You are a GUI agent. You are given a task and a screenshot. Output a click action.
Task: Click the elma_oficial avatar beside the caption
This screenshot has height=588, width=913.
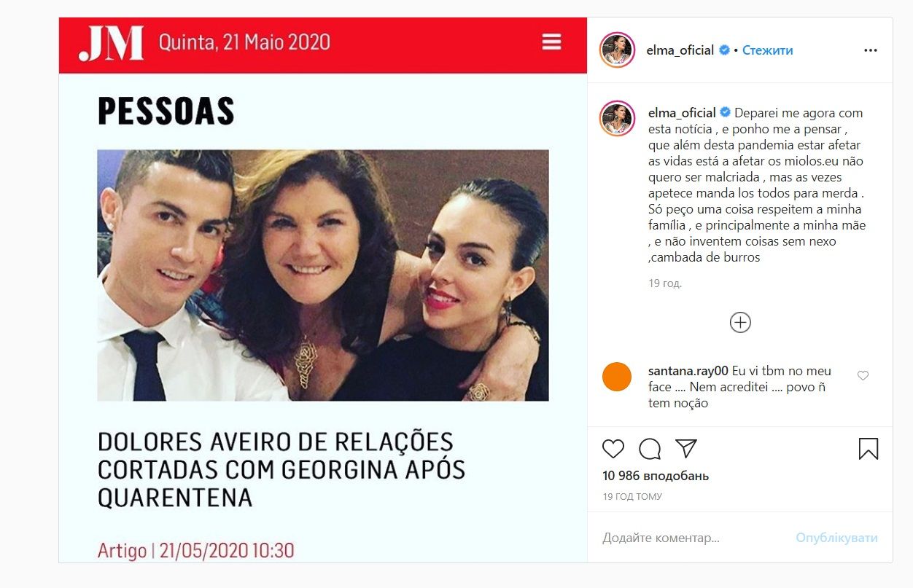(x=617, y=119)
